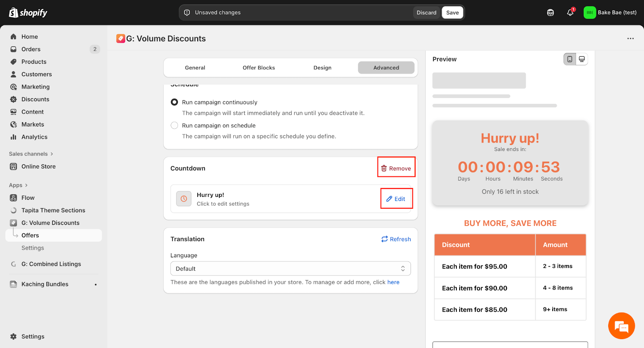Click the Orders count badge 2
Image resolution: width=644 pixels, height=348 pixels.
tap(95, 49)
